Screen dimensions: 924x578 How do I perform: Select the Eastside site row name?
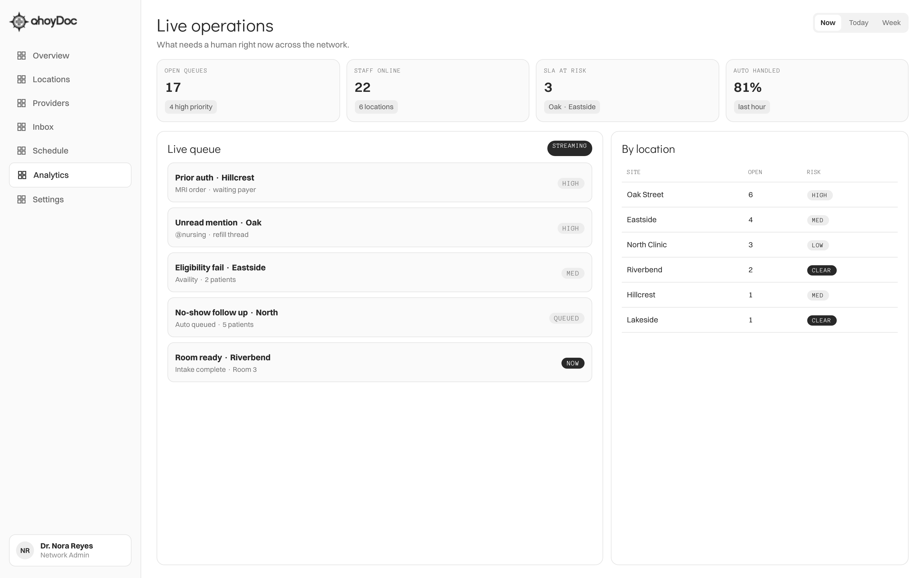pos(641,220)
